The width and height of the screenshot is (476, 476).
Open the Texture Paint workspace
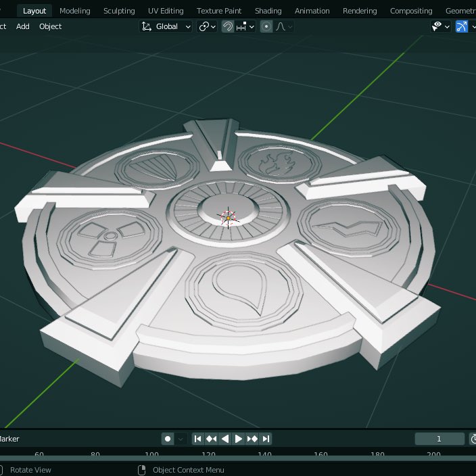[x=219, y=11]
